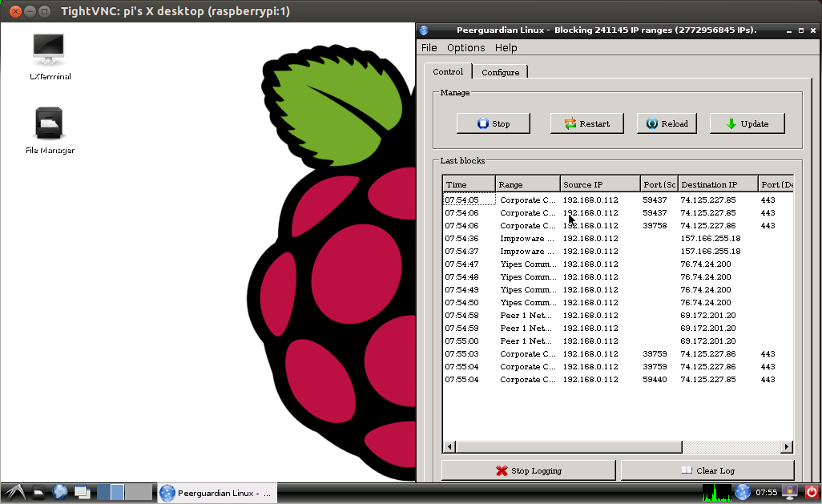Click Stop Logging button
This screenshot has height=504, width=822.
529,470
